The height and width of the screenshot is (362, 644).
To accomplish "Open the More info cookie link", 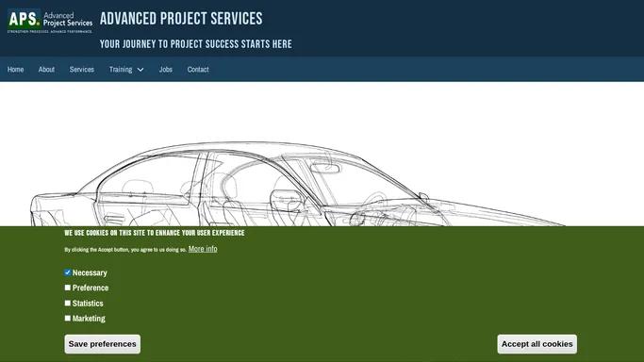I will tap(203, 249).
